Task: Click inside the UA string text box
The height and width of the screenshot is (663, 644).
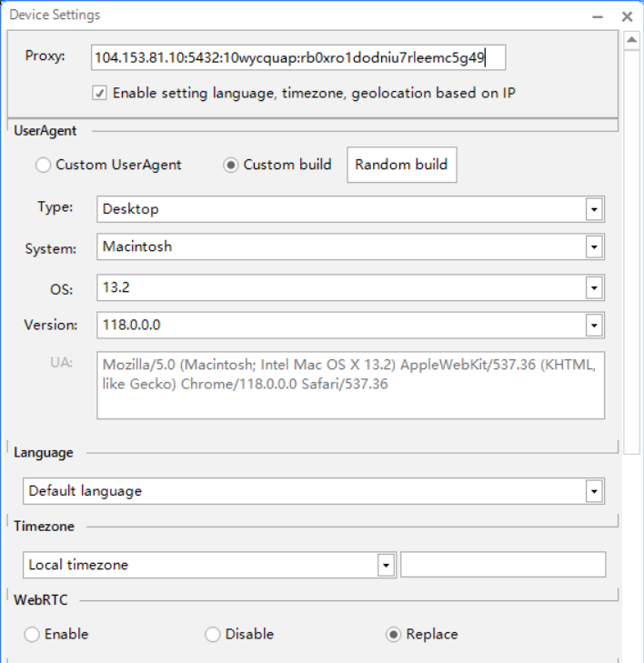Action: click(350, 386)
